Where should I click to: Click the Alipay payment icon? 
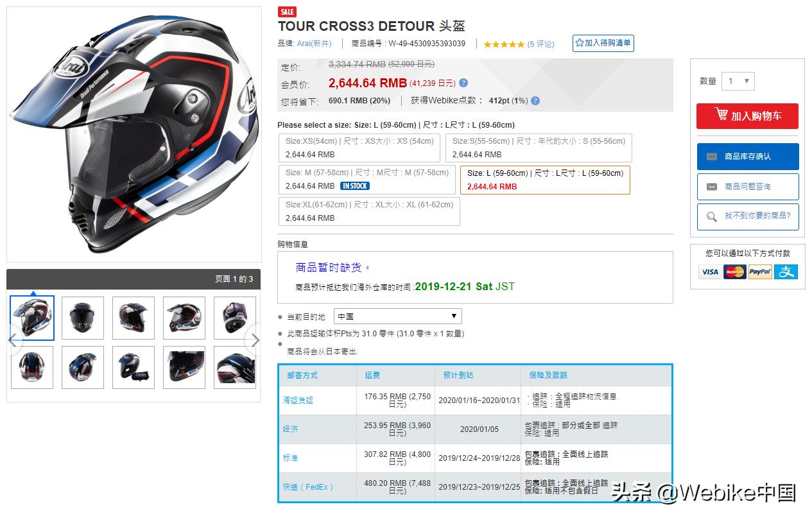click(786, 272)
